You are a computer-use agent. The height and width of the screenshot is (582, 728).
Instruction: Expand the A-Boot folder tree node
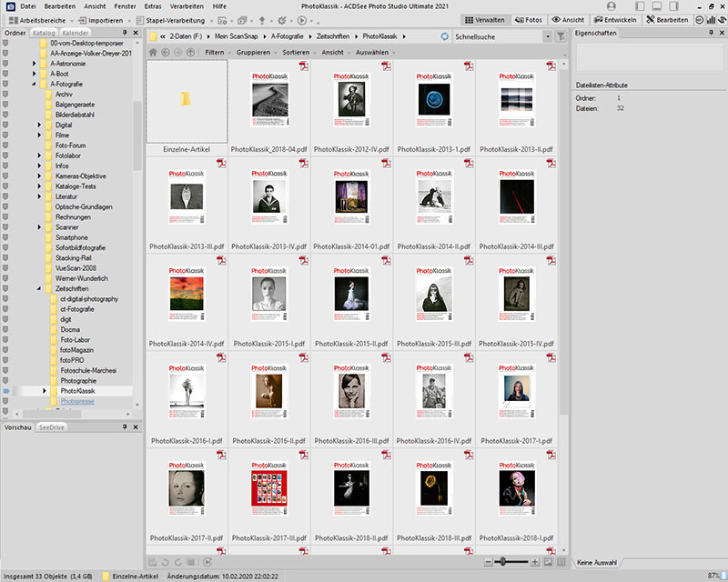(x=35, y=74)
